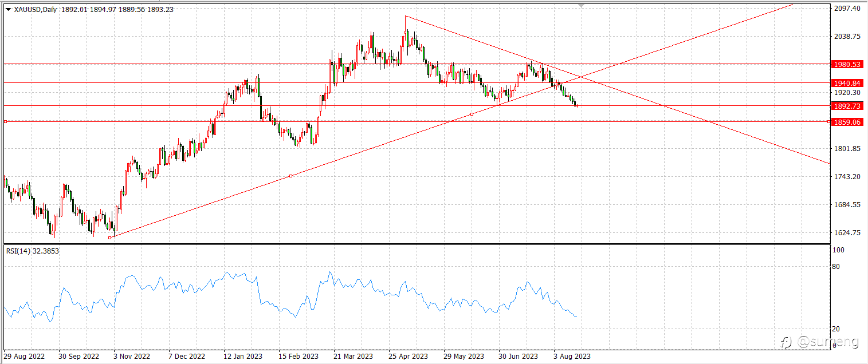Screen dimensions: 868x364
Task: Click the 2038.75 price axis value
Action: pos(848,37)
